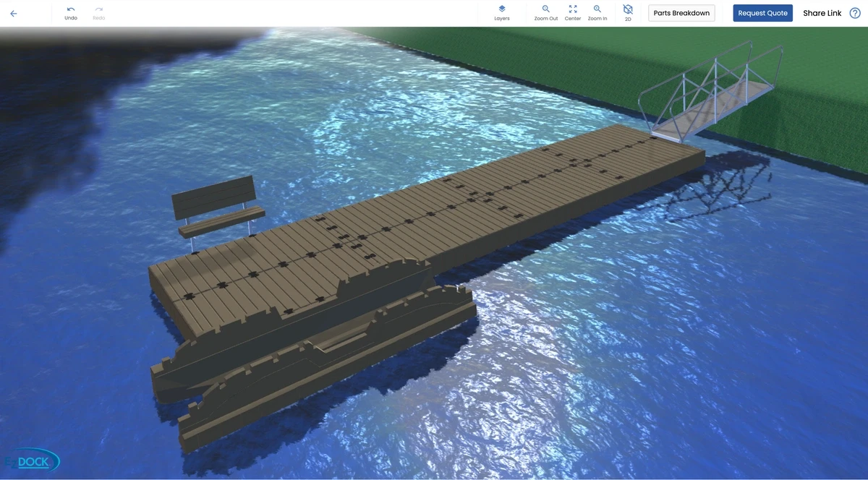Switch to 2D view
868x480 pixels.
(628, 13)
